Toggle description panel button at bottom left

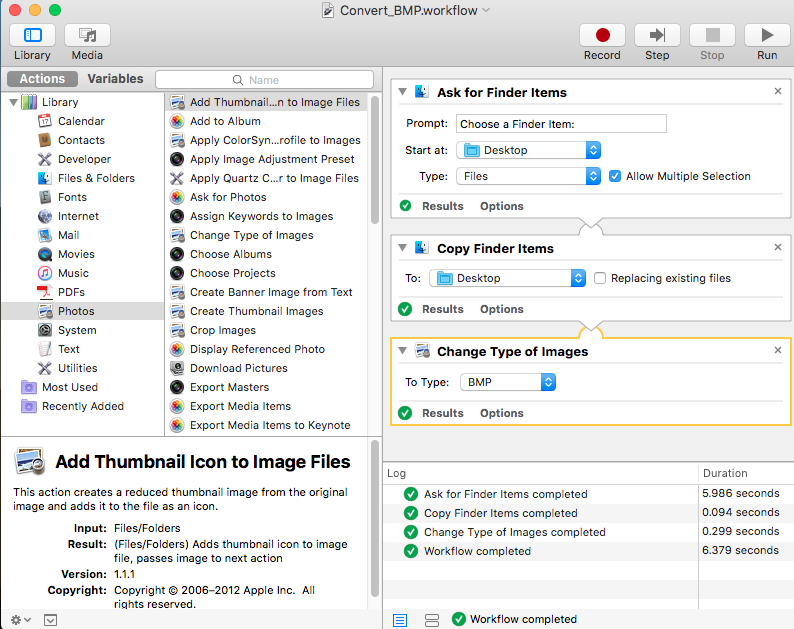(x=50, y=620)
